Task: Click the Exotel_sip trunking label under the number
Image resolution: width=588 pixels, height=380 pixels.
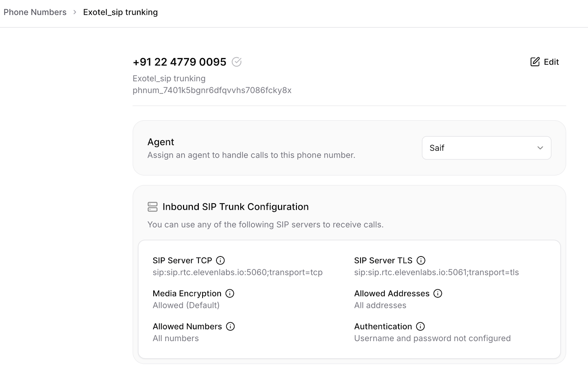Action: coord(169,79)
